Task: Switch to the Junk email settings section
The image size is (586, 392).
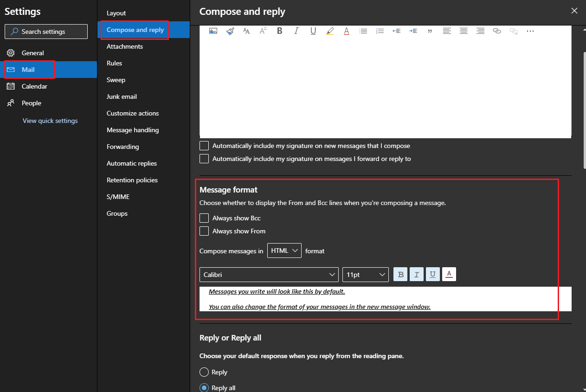Action: click(x=122, y=96)
